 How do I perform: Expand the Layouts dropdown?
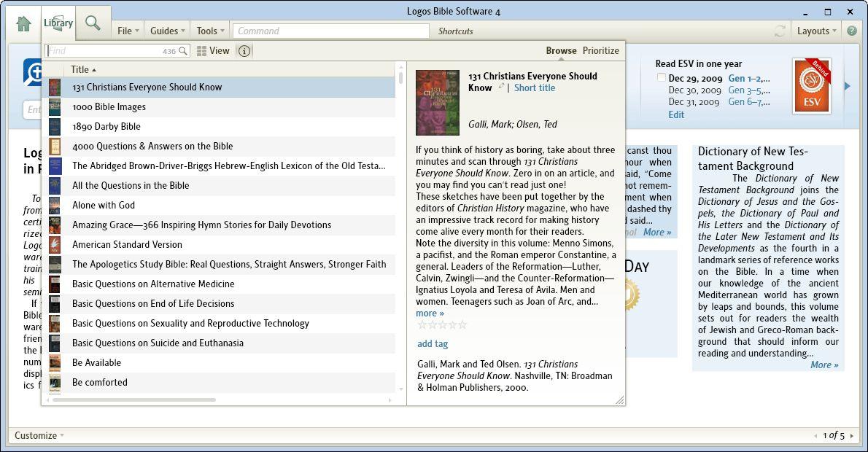click(816, 31)
